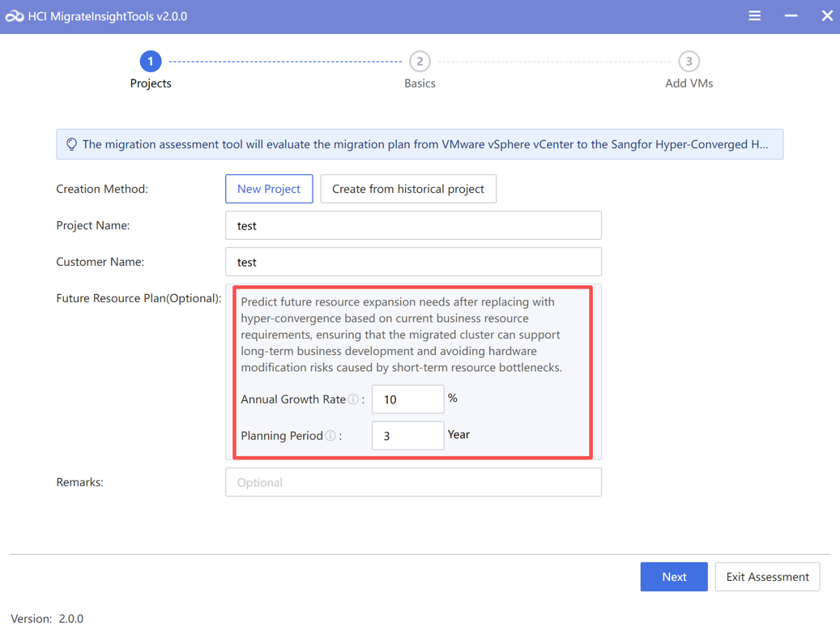Click Exit Assessment button

click(x=767, y=577)
